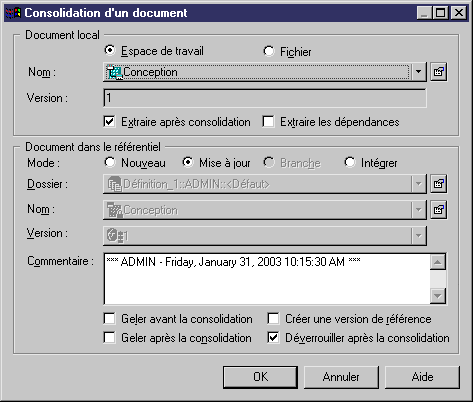Click the application icon in title bar
473x402 pixels.
tap(13, 13)
